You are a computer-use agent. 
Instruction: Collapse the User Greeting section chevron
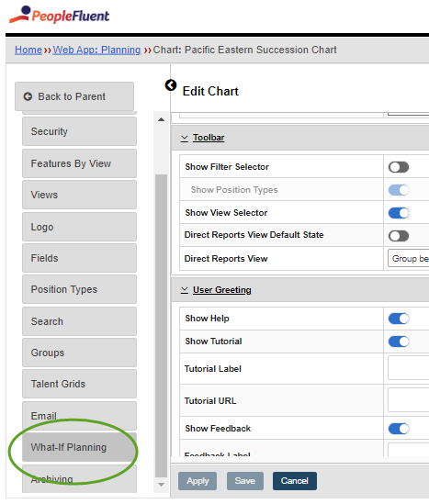pyautogui.click(x=185, y=290)
